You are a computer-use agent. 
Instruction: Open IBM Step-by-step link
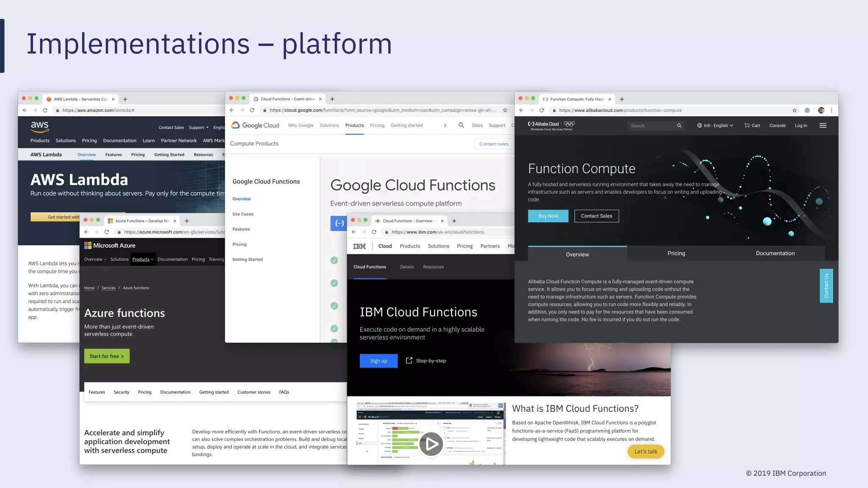point(426,360)
